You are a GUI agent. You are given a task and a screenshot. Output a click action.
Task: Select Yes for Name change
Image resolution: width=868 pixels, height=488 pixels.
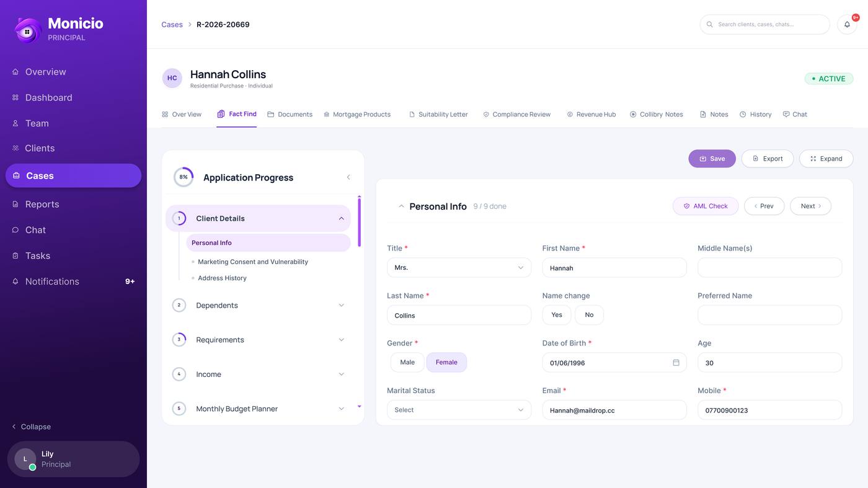click(557, 315)
